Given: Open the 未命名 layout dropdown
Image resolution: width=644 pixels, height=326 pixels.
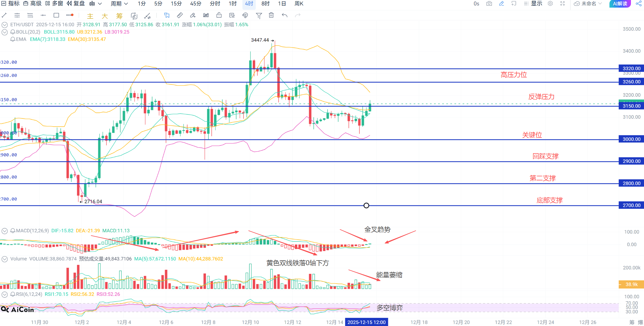Looking at the screenshot, I should click(588, 4).
